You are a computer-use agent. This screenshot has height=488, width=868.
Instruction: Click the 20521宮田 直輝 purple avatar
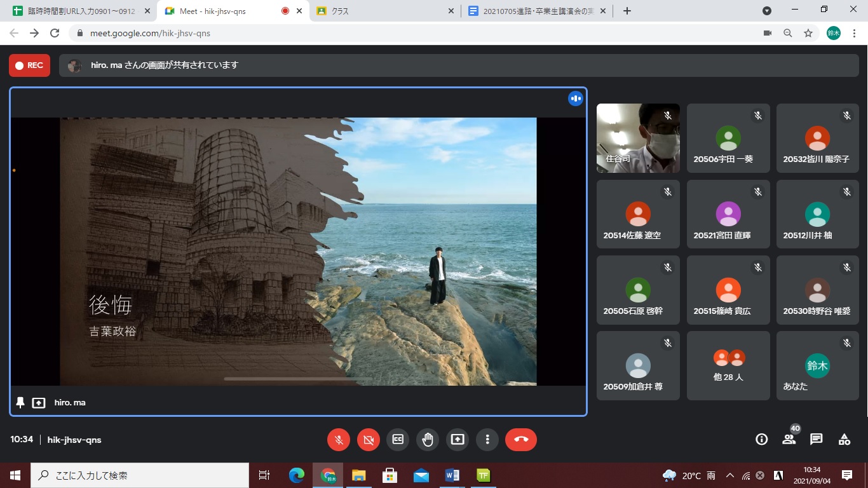click(x=728, y=214)
